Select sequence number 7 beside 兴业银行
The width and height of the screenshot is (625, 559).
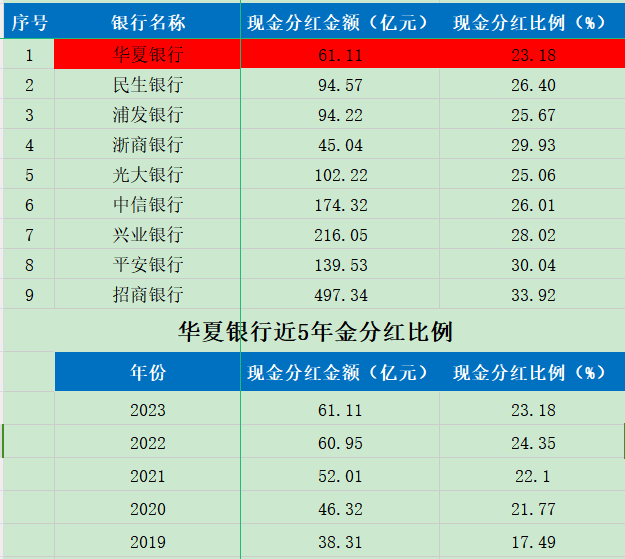(x=29, y=234)
